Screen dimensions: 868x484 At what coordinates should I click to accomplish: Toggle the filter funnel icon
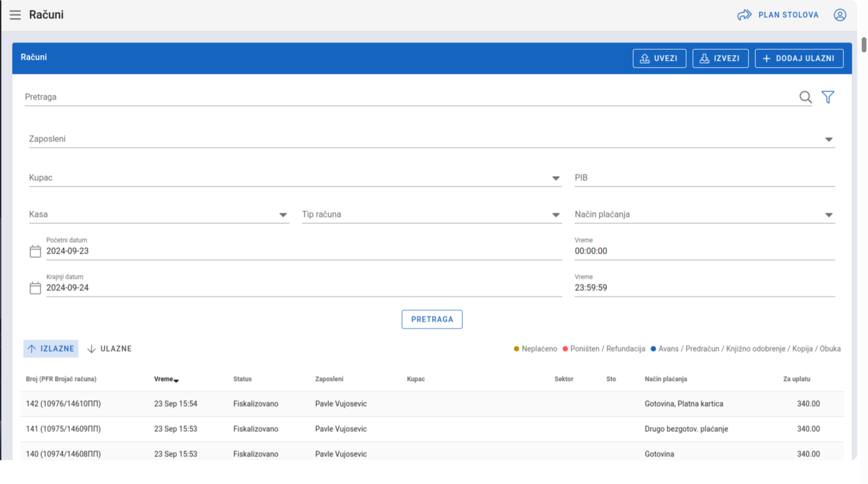tap(828, 97)
